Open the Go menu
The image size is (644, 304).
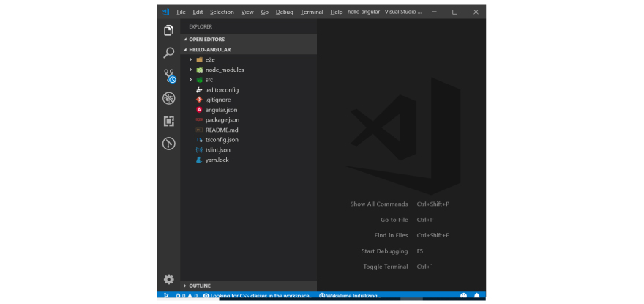click(264, 12)
